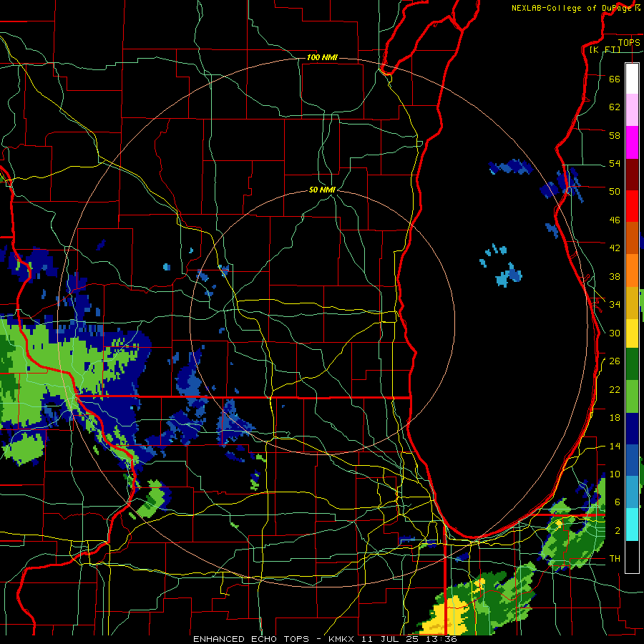Click the legend scale value 14

coord(615,446)
